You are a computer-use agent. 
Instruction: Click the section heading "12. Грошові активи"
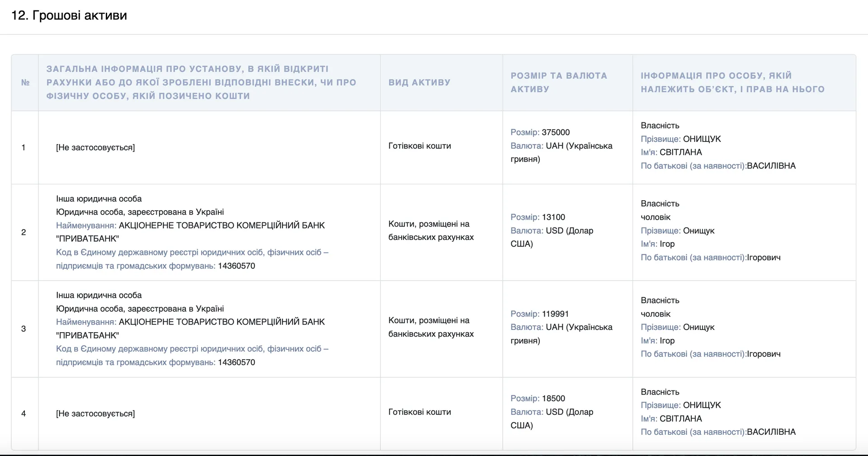point(69,15)
